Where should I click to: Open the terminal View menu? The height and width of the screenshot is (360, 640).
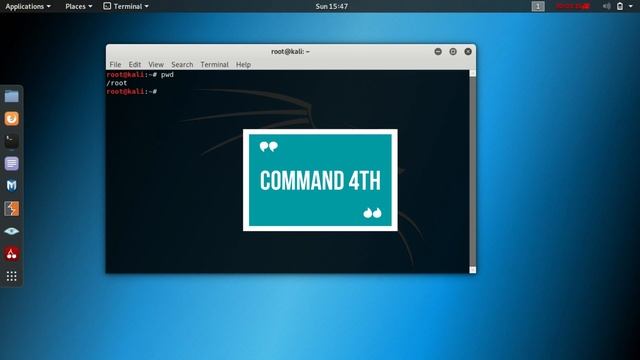coord(156,64)
